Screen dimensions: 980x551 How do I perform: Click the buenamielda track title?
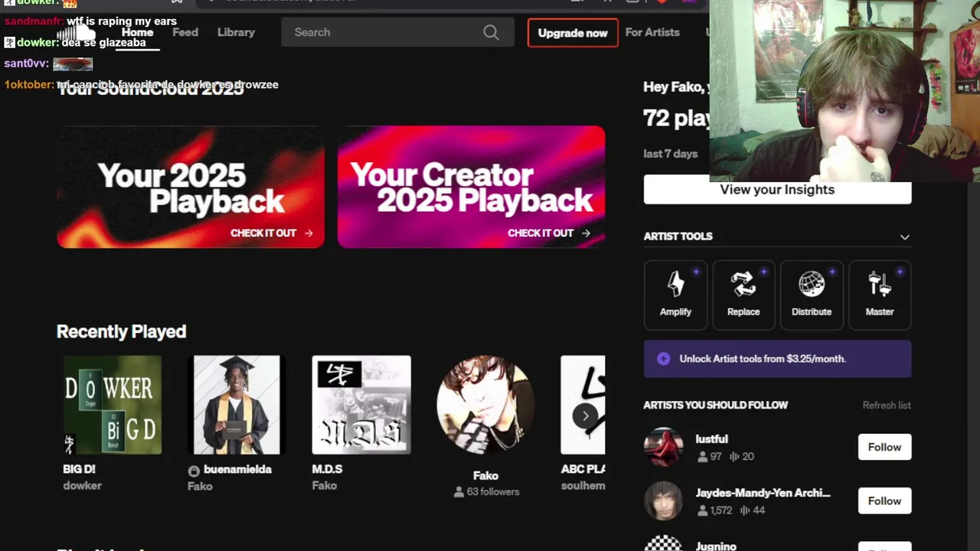click(x=237, y=469)
